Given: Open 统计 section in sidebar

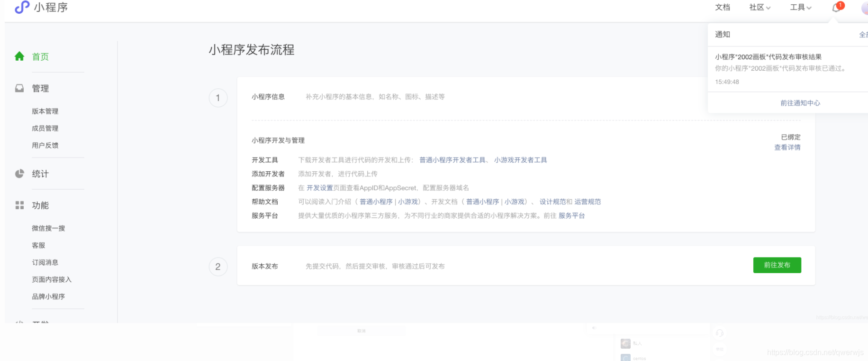Looking at the screenshot, I should click(x=40, y=174).
